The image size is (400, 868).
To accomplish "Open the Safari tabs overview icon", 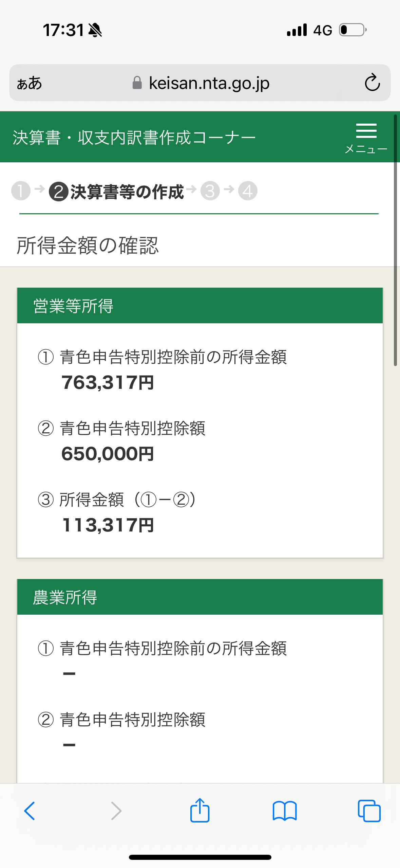I will pos(369,811).
